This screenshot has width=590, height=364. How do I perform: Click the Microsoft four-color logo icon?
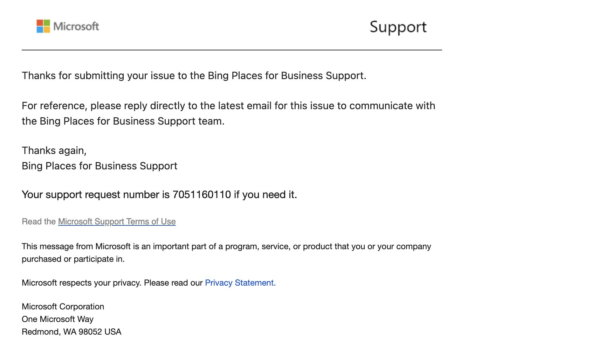pyautogui.click(x=43, y=26)
